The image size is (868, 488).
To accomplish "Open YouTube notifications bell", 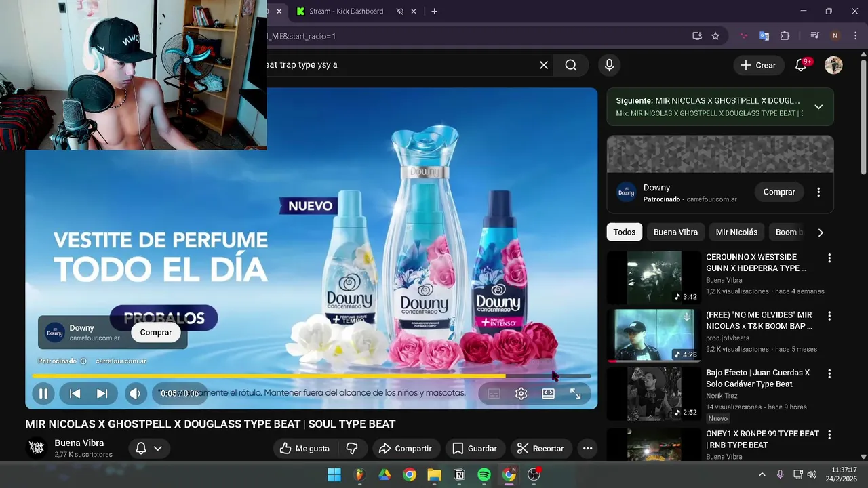I will (801, 65).
